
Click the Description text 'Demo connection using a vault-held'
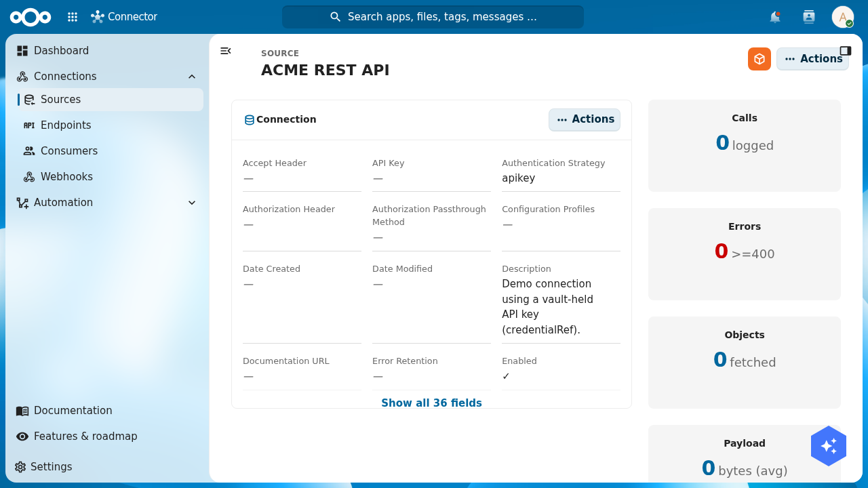pyautogui.click(x=547, y=291)
